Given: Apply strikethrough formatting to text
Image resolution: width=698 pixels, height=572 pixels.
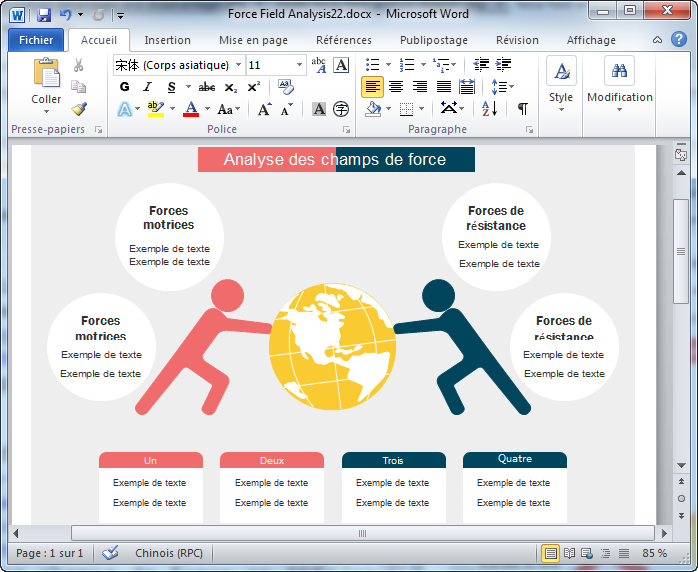Looking at the screenshot, I should 207,87.
